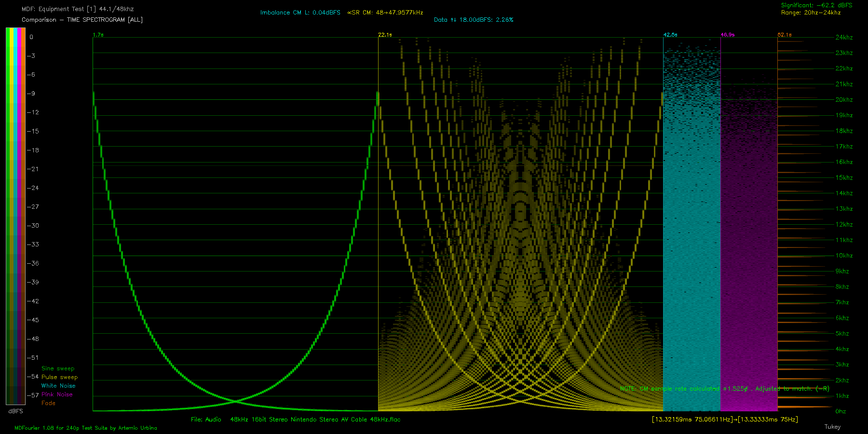Select the 1.7s time marker
Viewport: 868px width, 434px height.
[98, 35]
